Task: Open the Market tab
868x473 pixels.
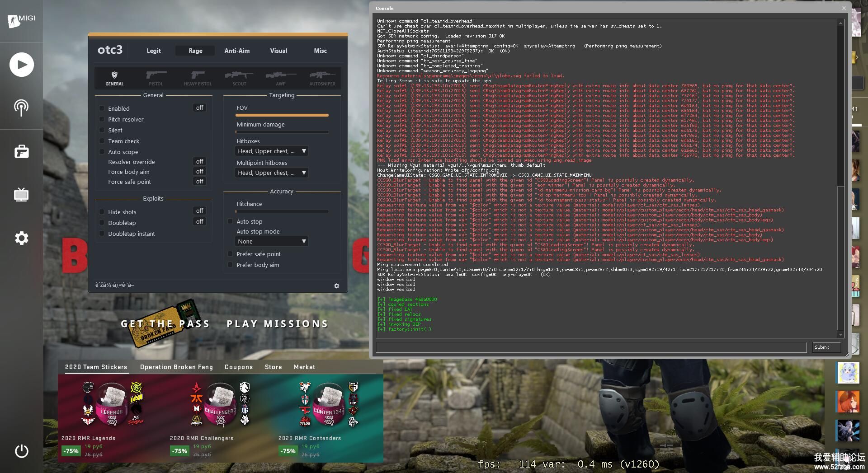Action: 304,367
